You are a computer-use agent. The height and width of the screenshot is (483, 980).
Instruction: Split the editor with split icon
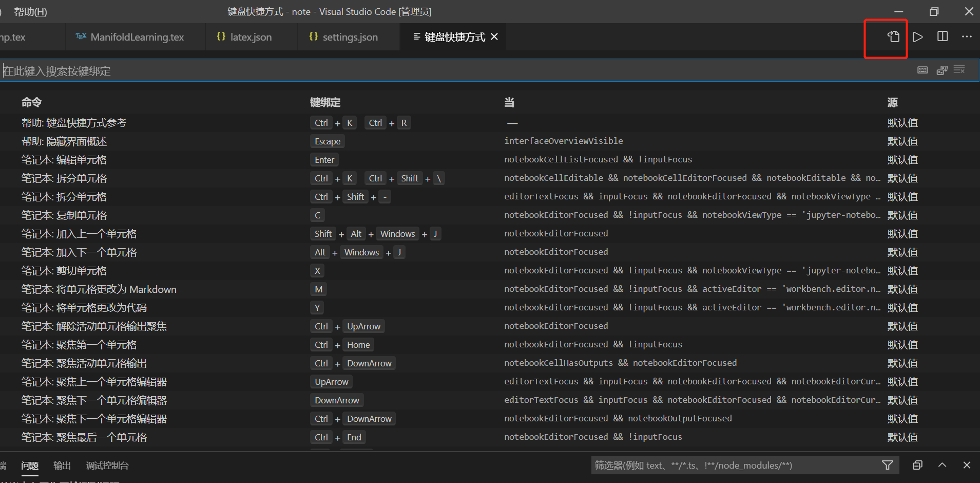(x=943, y=36)
